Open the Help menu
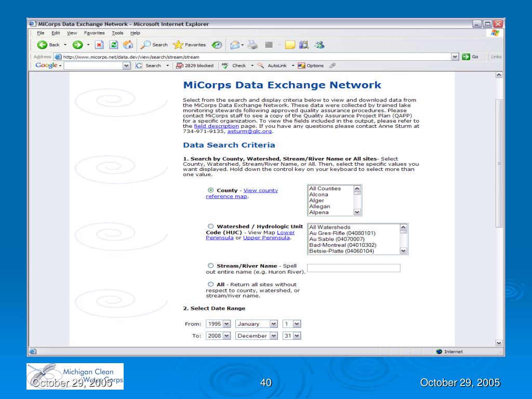 (x=135, y=33)
